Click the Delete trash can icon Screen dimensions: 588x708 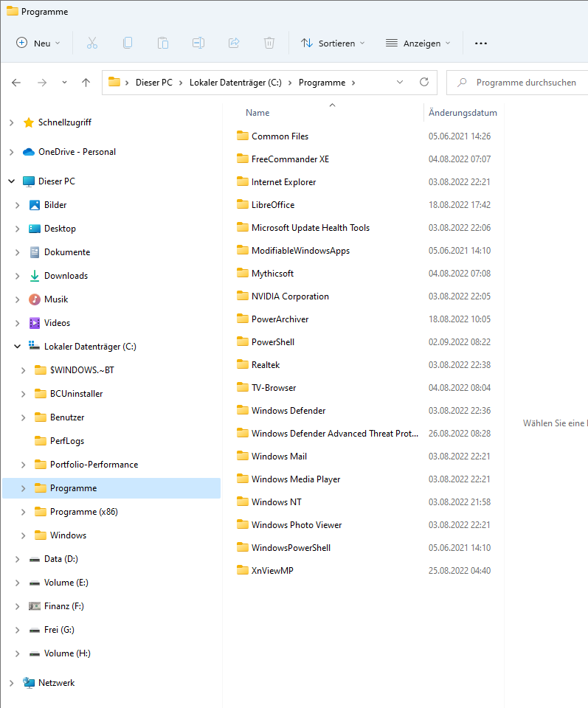coord(269,44)
